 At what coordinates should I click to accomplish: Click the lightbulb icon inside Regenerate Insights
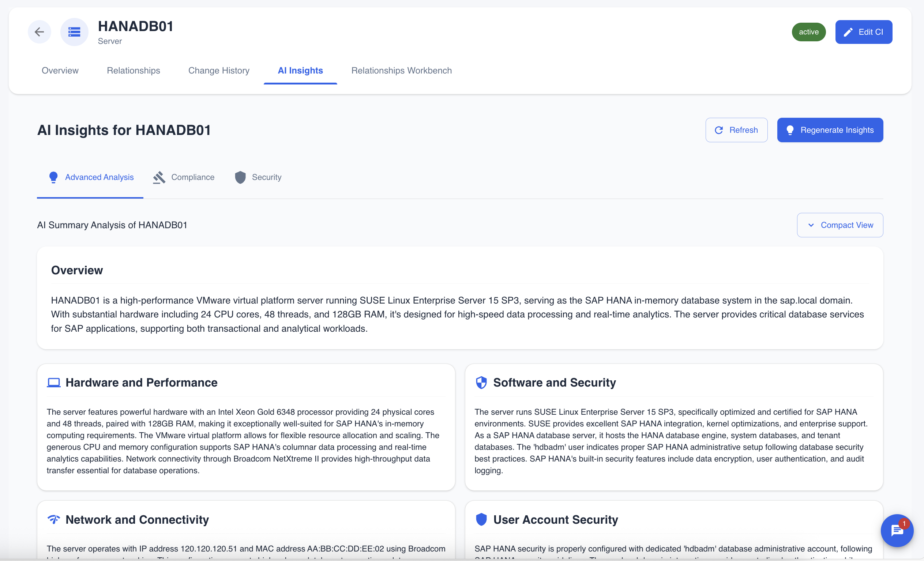coord(790,130)
